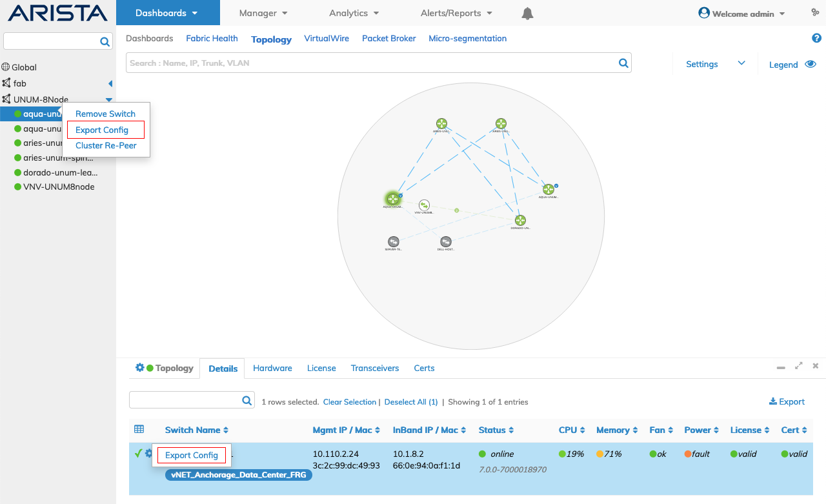Open the help question mark icon
826x504 pixels.
816,38
